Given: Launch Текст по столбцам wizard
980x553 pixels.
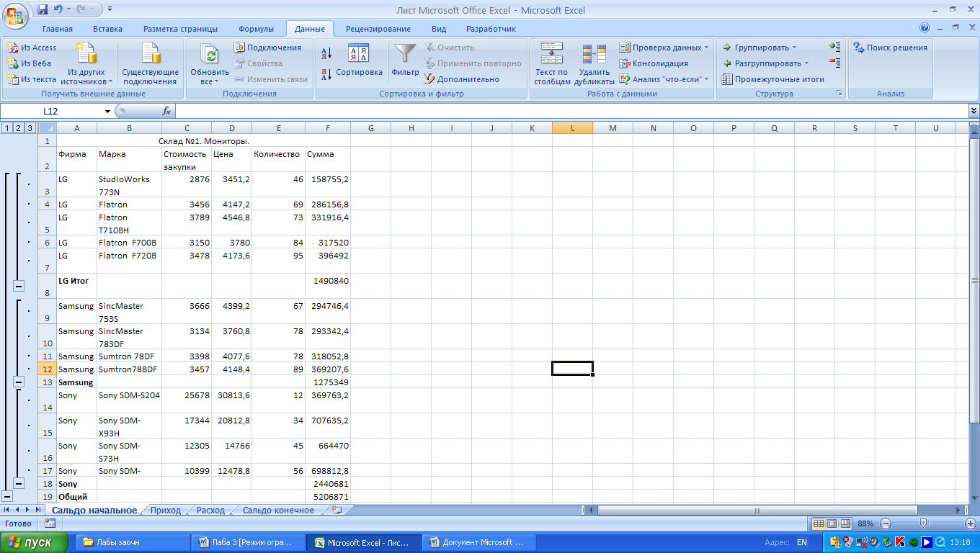Looking at the screenshot, I should [552, 64].
